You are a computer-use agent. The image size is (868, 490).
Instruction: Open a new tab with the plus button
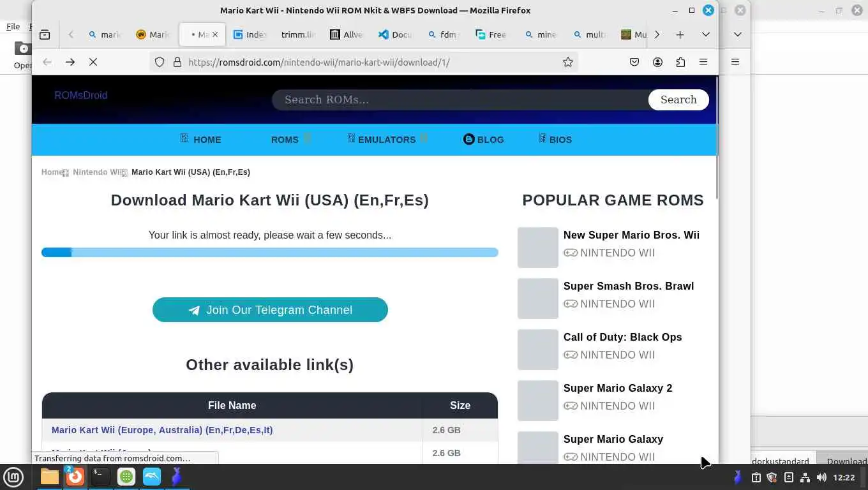(x=680, y=34)
